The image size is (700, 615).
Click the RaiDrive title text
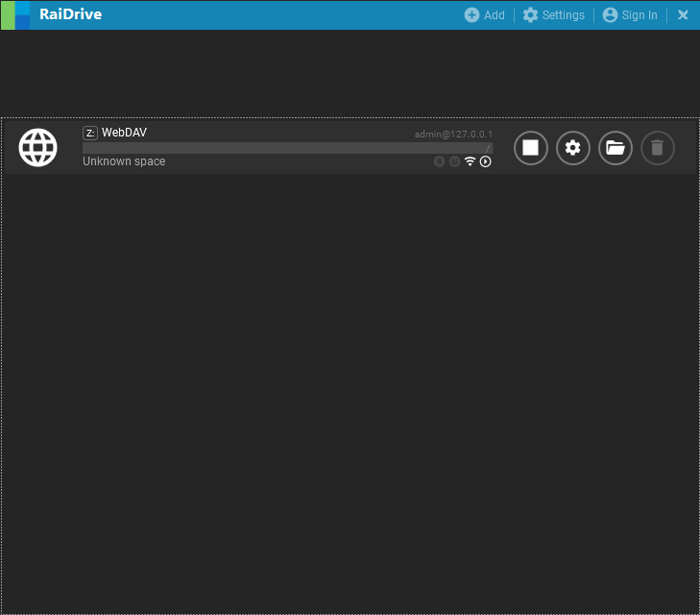(70, 14)
